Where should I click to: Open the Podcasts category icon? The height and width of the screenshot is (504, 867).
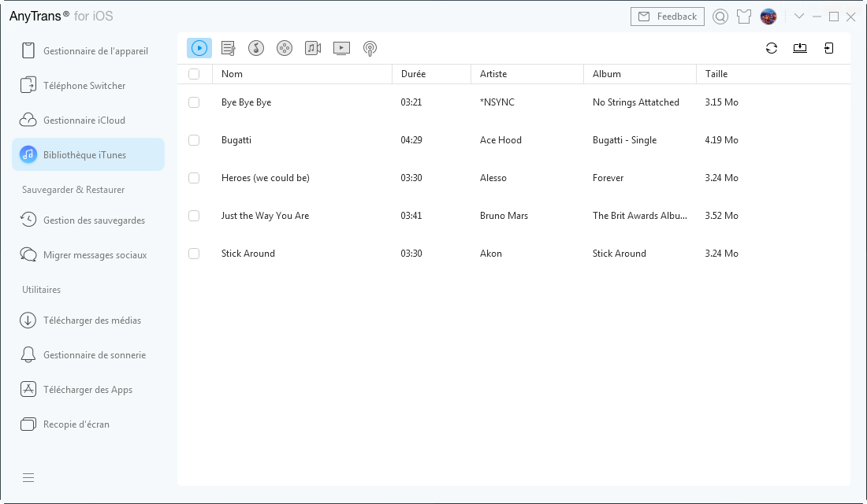point(370,49)
